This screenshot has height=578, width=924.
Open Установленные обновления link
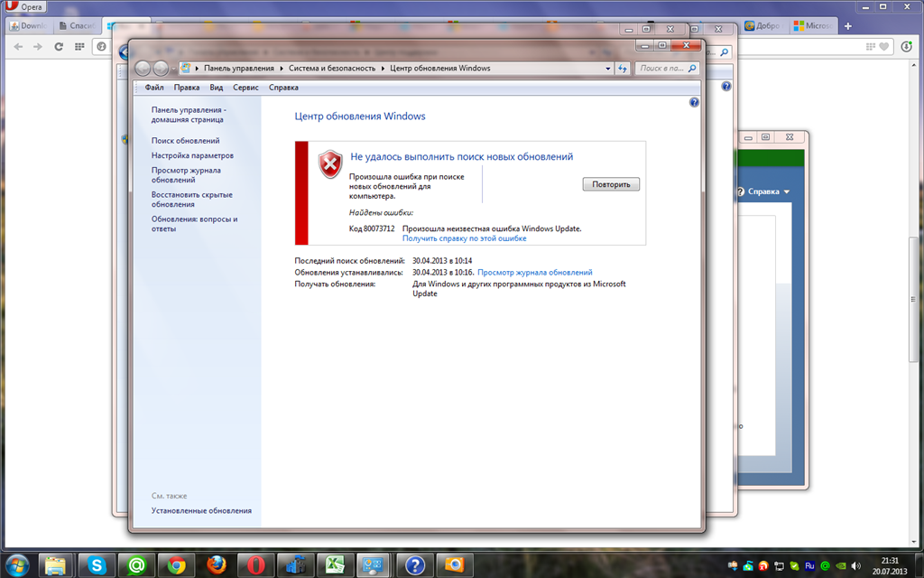[x=201, y=511]
